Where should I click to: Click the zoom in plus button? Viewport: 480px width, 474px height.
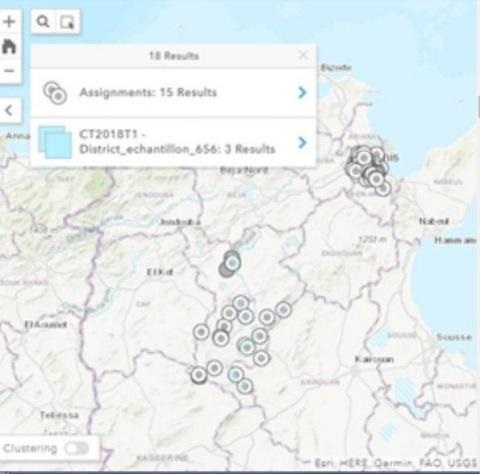[x=9, y=22]
